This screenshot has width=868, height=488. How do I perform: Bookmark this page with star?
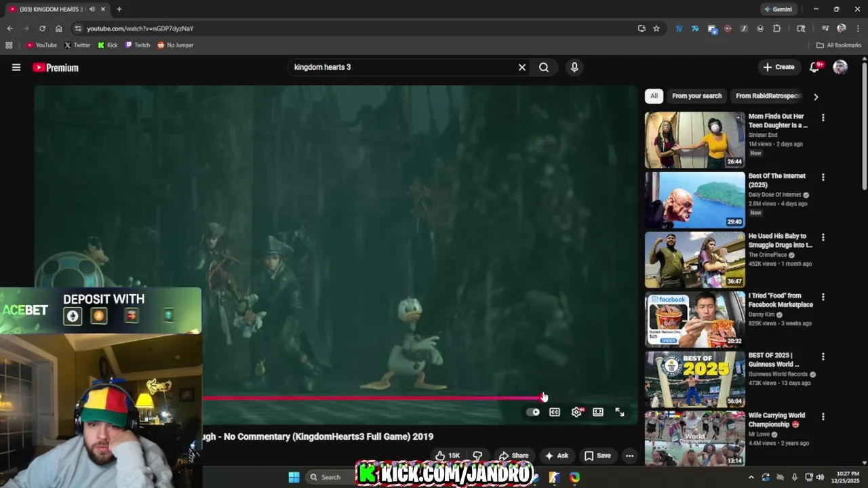click(x=656, y=28)
